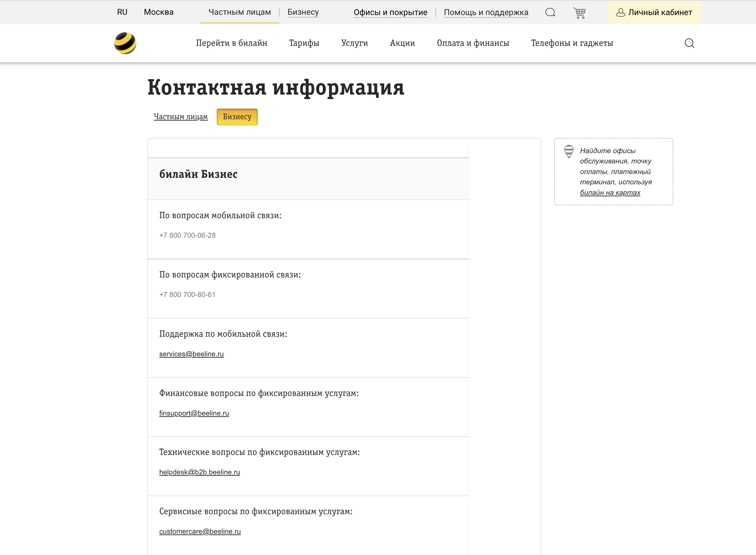This screenshot has width=756, height=555.
Task: Click the Личный кабинет button
Action: pyautogui.click(x=654, y=12)
